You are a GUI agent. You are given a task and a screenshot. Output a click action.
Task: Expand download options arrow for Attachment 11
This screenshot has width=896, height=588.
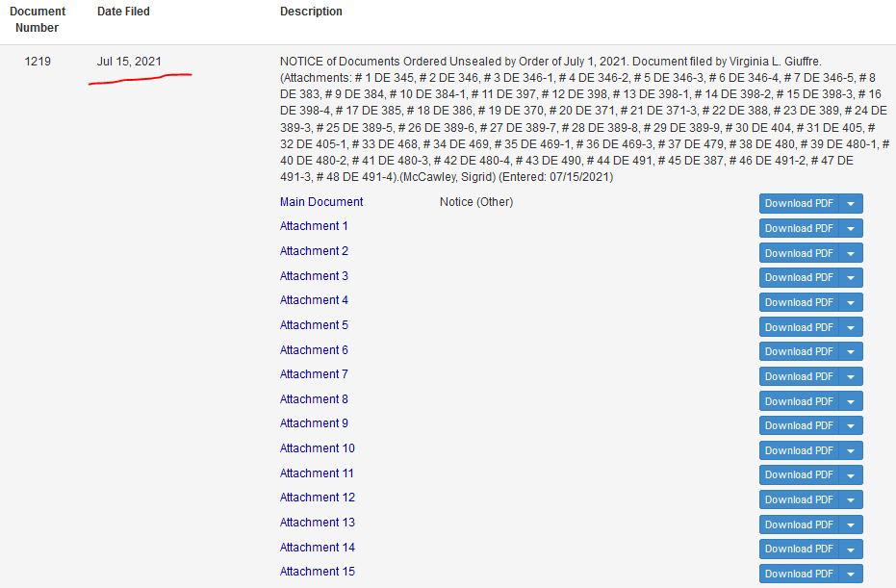point(851,474)
